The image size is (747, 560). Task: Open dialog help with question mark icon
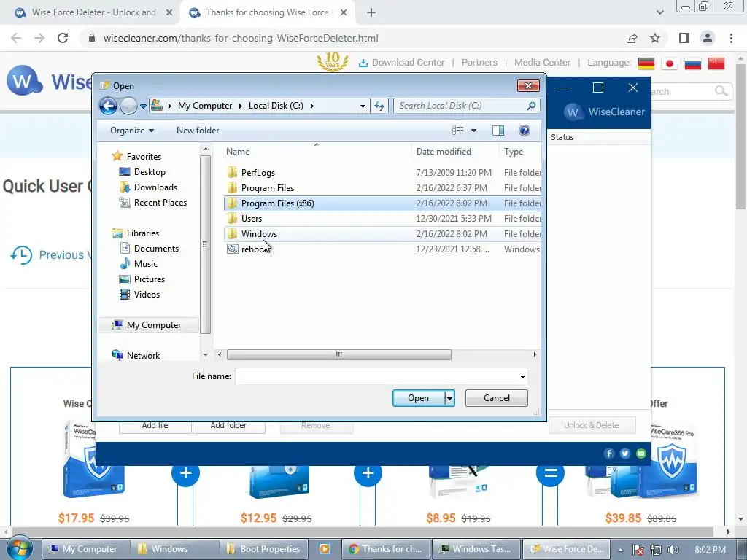click(x=524, y=131)
